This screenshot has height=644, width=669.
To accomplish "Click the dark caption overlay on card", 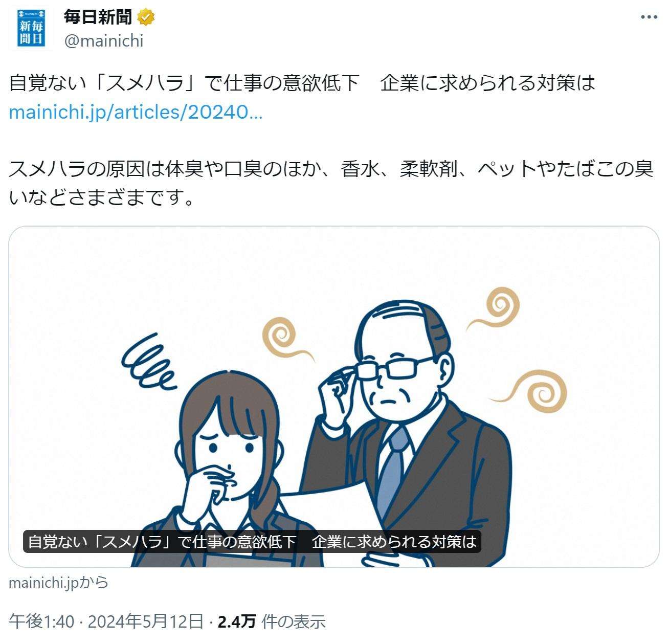I will coord(252,542).
